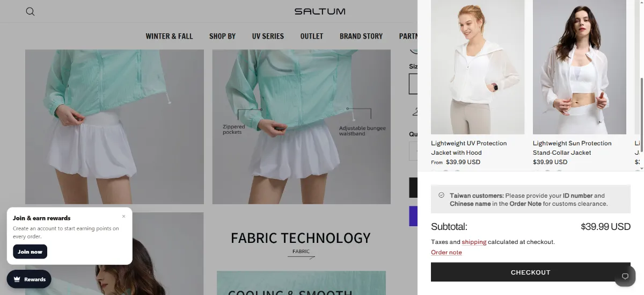Image resolution: width=644 pixels, height=295 pixels.
Task: Open Lightweight Sun Protection Stand-Collar Jacket title
Action: click(572, 148)
